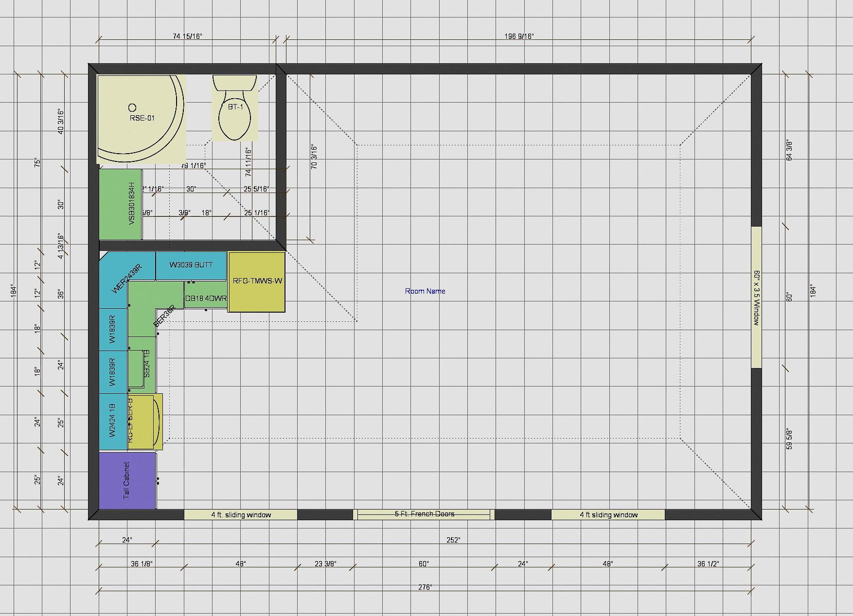Select the purple Tall Cabinet
853x616 pixels.
[x=127, y=481]
